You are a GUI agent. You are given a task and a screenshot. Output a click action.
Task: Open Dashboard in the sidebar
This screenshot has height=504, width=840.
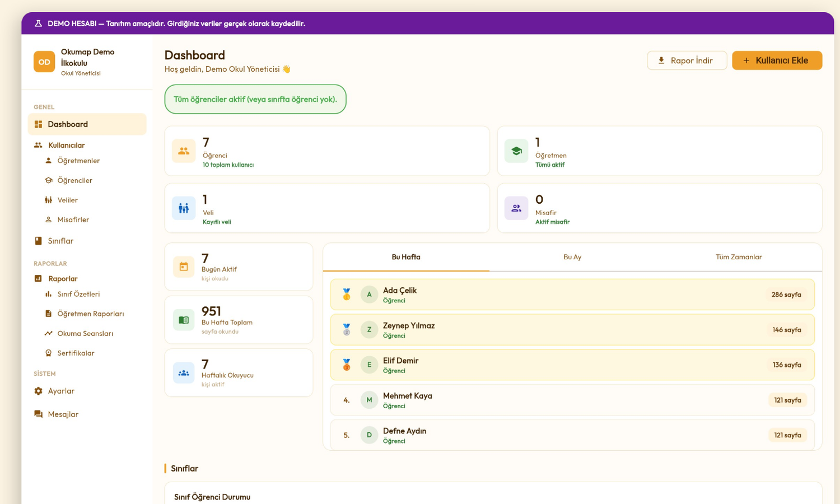(x=87, y=124)
